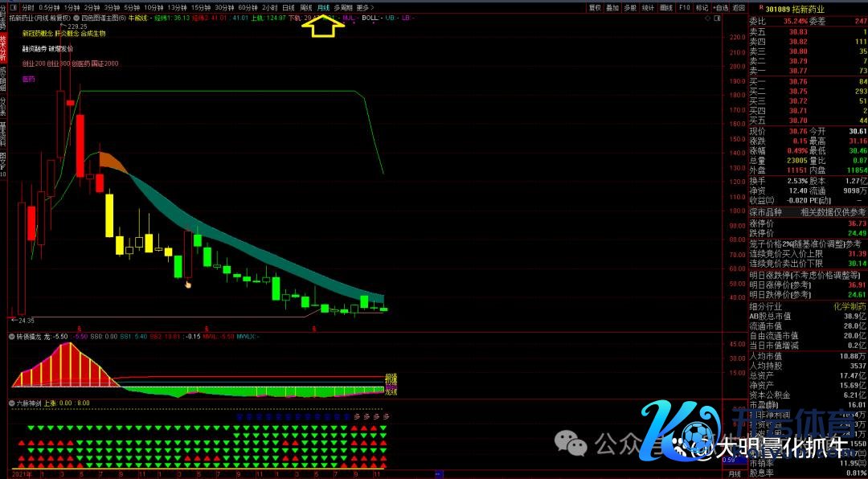Click the 返回 back button
Image resolution: width=868 pixels, height=479 pixels.
738,7
